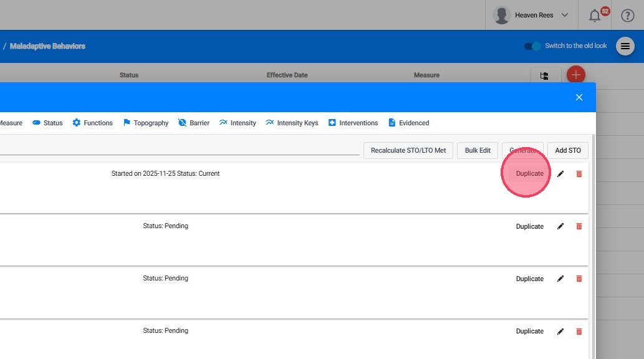Open the Barrier tab

(x=194, y=123)
